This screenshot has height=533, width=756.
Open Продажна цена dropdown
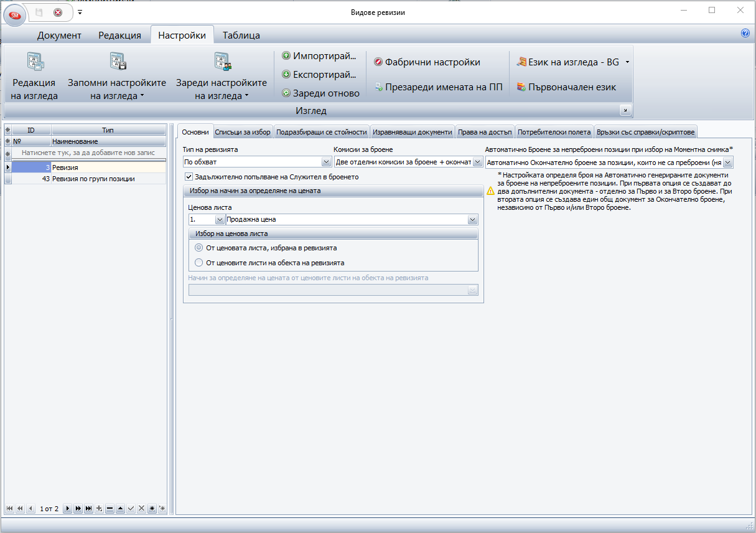473,219
